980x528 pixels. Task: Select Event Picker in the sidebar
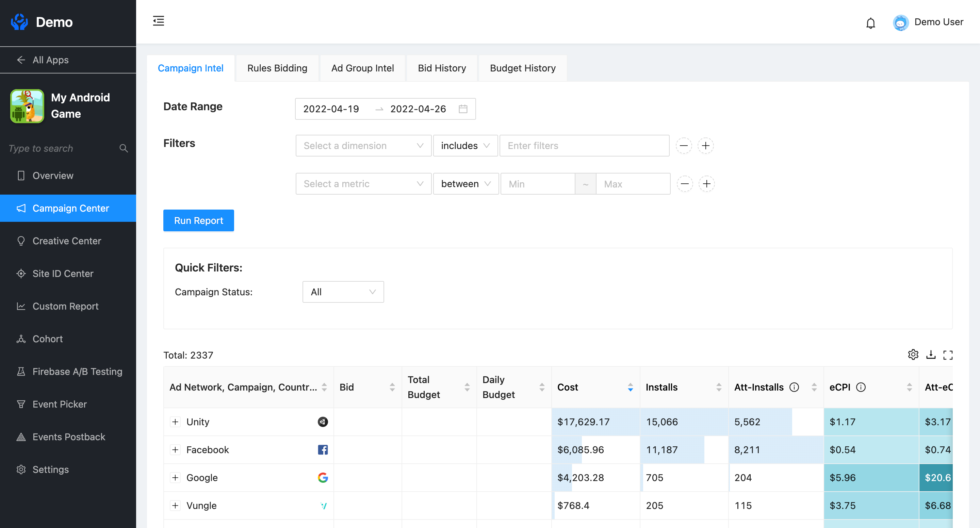59,404
